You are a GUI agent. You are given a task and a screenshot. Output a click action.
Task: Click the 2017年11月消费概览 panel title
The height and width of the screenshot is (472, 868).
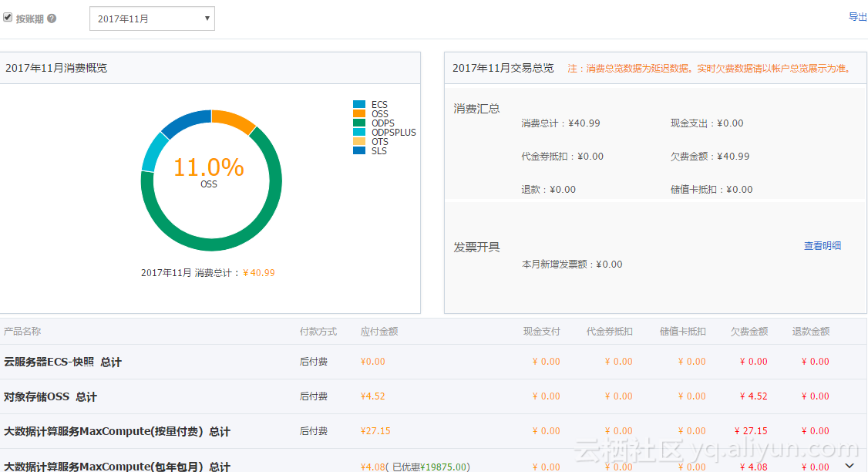(x=56, y=68)
